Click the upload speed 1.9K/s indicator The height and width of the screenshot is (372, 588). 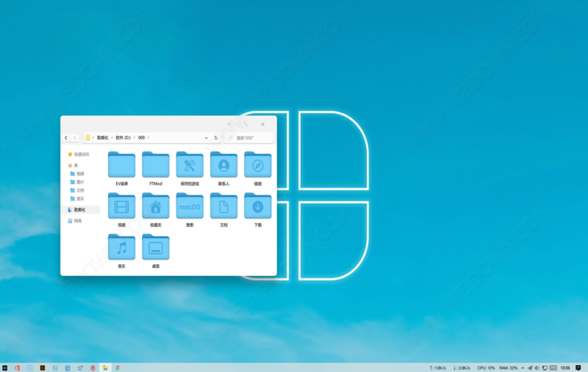click(438, 368)
